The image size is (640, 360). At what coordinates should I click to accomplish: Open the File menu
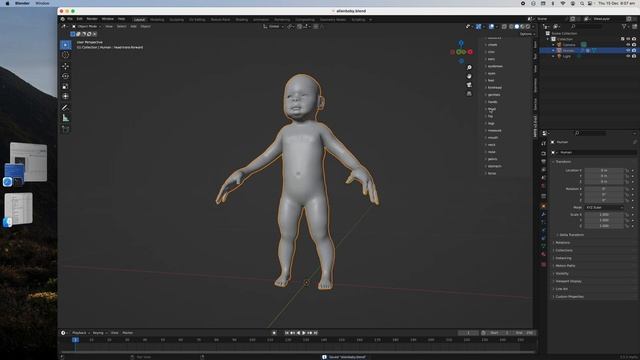click(x=70, y=19)
